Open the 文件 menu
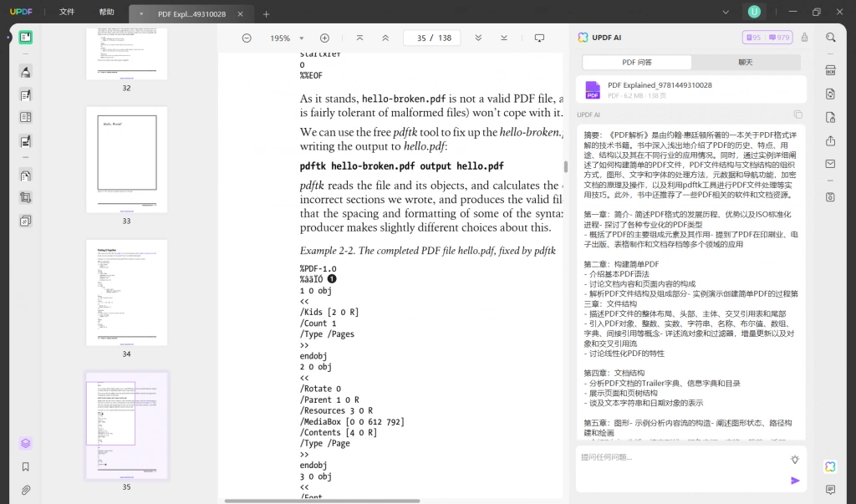The image size is (856, 504). 67,12
